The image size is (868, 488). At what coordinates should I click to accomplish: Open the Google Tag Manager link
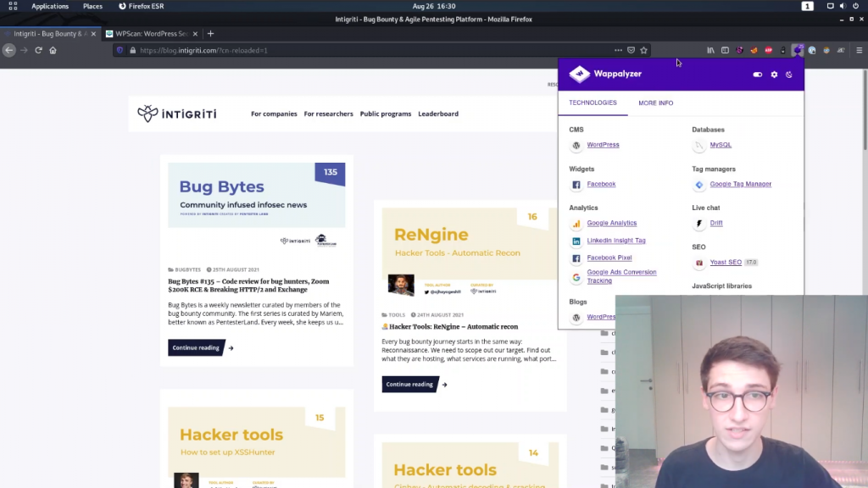pos(740,184)
